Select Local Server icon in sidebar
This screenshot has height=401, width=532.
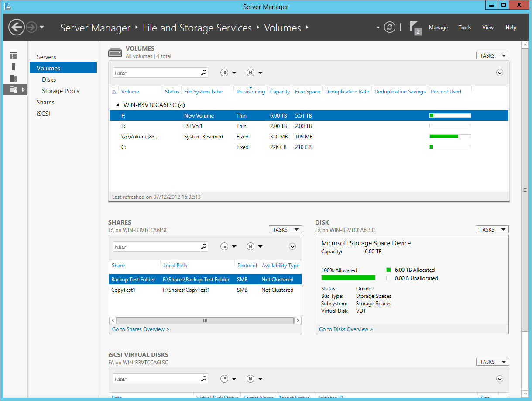[14, 67]
